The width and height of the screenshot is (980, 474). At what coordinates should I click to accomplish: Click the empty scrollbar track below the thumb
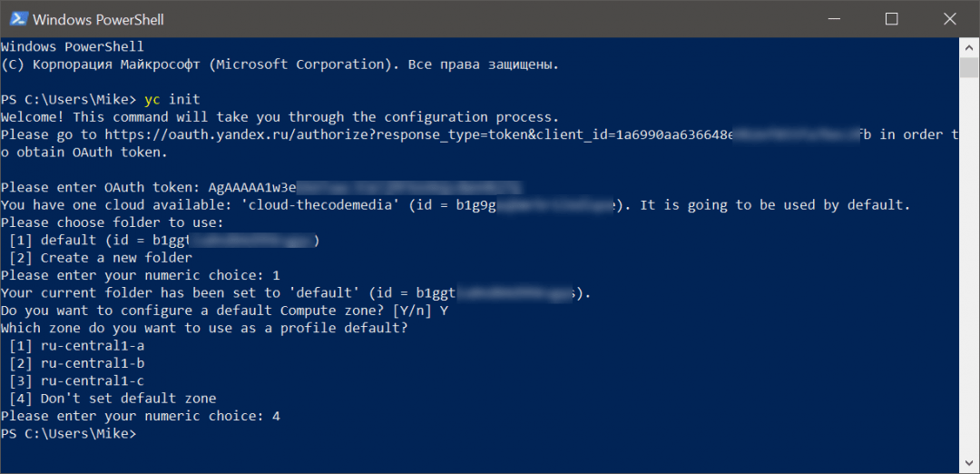pyautogui.click(x=968, y=272)
